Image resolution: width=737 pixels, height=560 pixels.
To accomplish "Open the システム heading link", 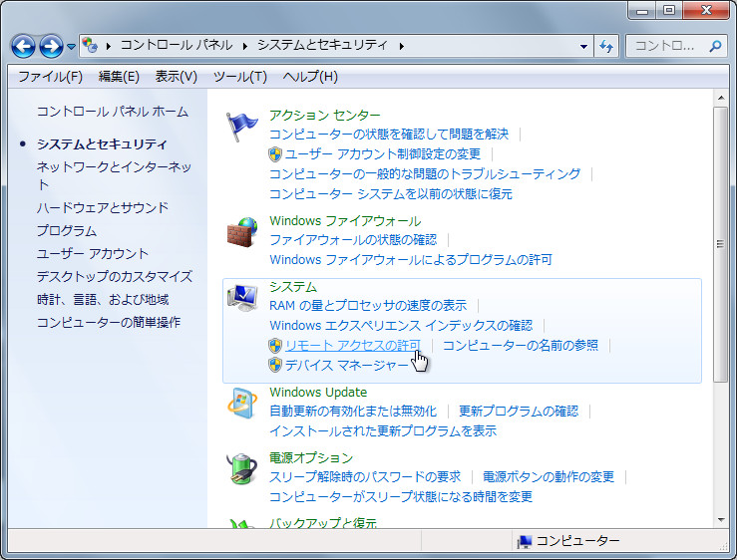I will pos(293,287).
